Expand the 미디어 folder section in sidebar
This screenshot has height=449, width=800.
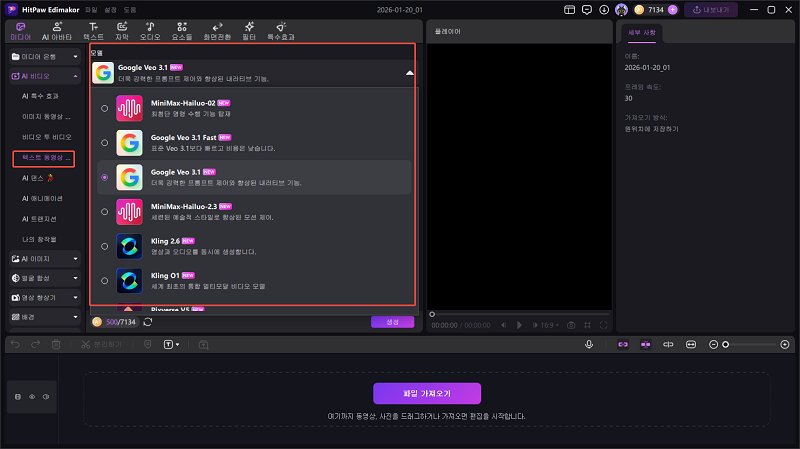(45, 57)
